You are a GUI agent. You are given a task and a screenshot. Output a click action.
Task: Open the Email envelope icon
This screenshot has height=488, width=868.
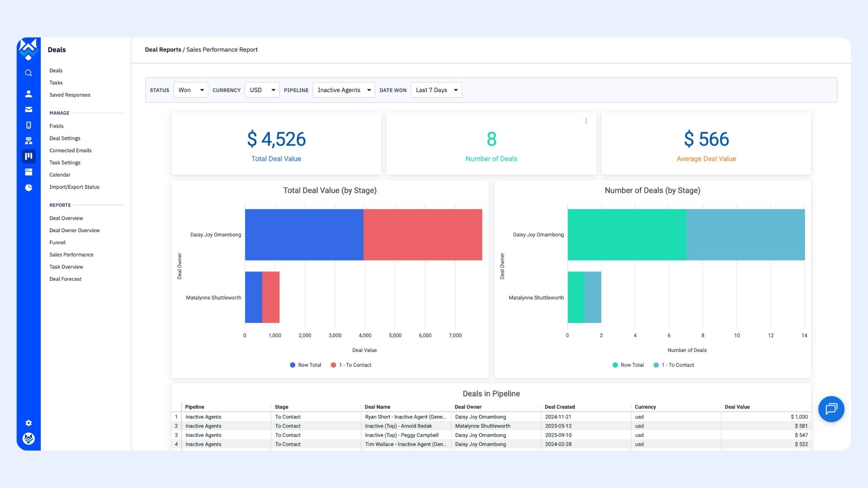(x=28, y=109)
